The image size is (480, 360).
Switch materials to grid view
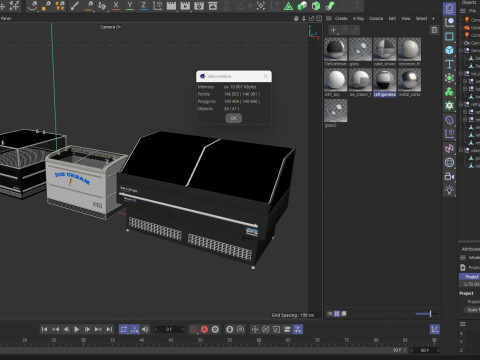click(337, 313)
